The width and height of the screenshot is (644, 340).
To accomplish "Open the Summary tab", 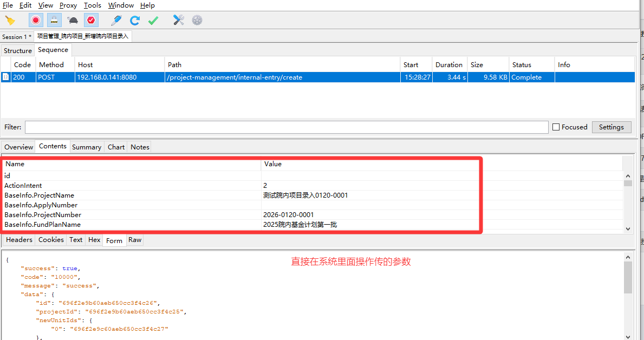I will click(x=87, y=147).
